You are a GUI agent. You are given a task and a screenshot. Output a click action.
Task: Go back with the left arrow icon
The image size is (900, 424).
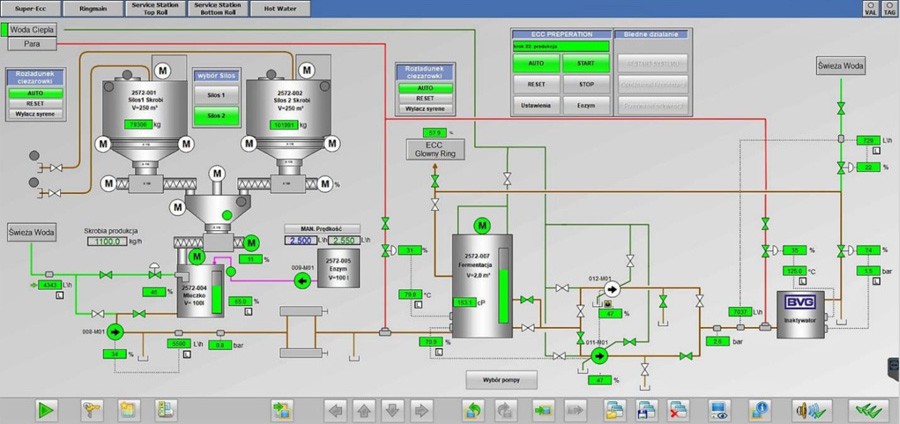[336, 411]
